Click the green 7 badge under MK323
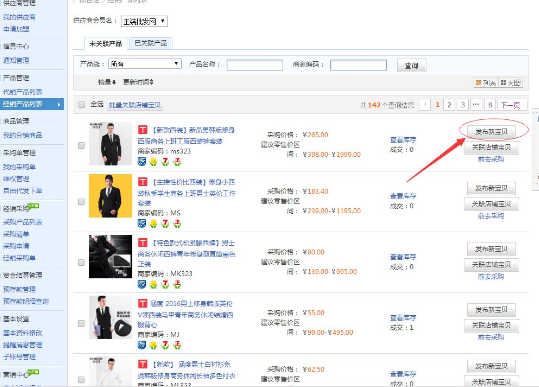Screen dimensions: 539x387 tap(165, 284)
